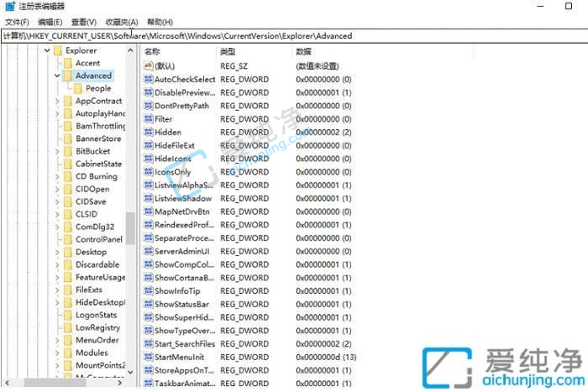588x392 pixels.
Task: Select the SeparateProce... value name
Action: 184,238
